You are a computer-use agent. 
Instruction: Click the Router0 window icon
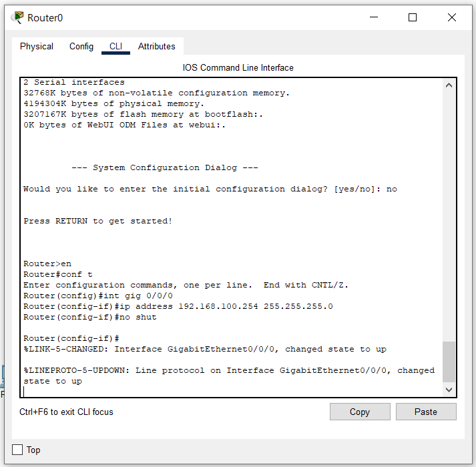coord(17,17)
